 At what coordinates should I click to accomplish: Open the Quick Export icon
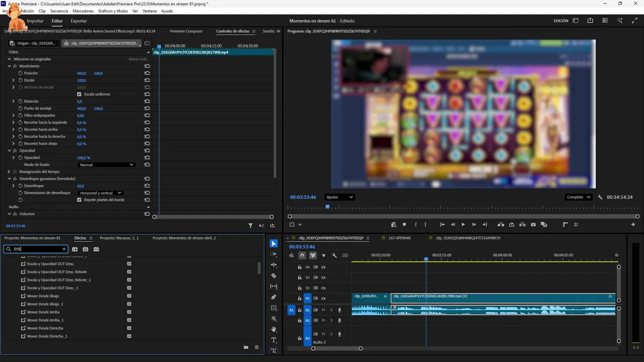pyautogui.click(x=590, y=21)
